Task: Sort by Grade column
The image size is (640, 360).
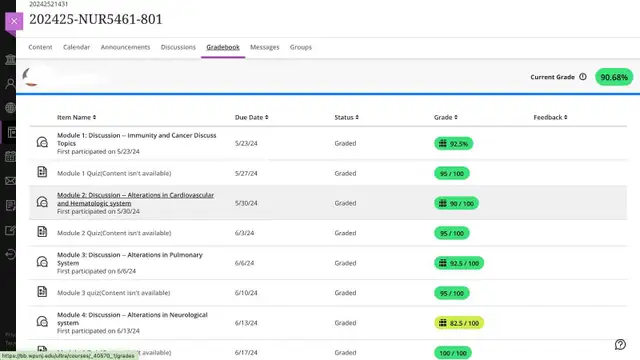Action: pyautogui.click(x=446, y=117)
